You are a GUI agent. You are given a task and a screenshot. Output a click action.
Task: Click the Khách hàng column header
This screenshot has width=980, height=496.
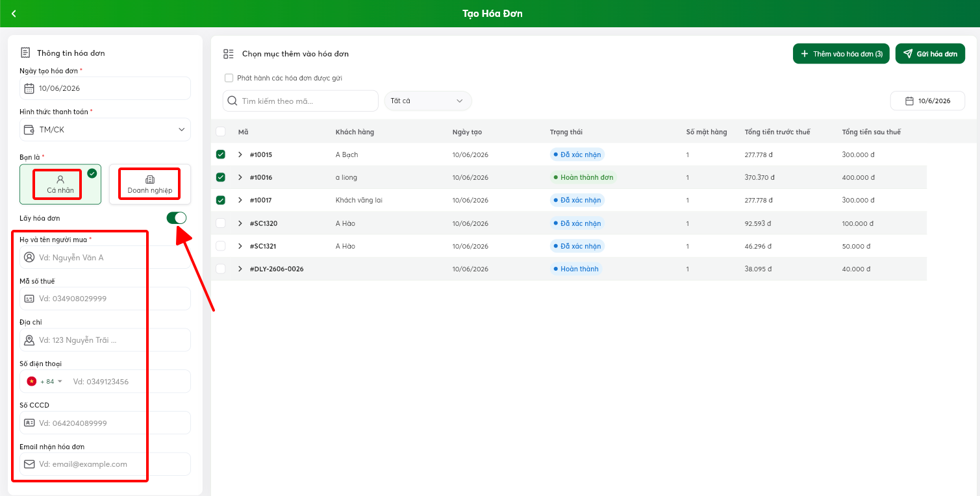click(x=355, y=132)
